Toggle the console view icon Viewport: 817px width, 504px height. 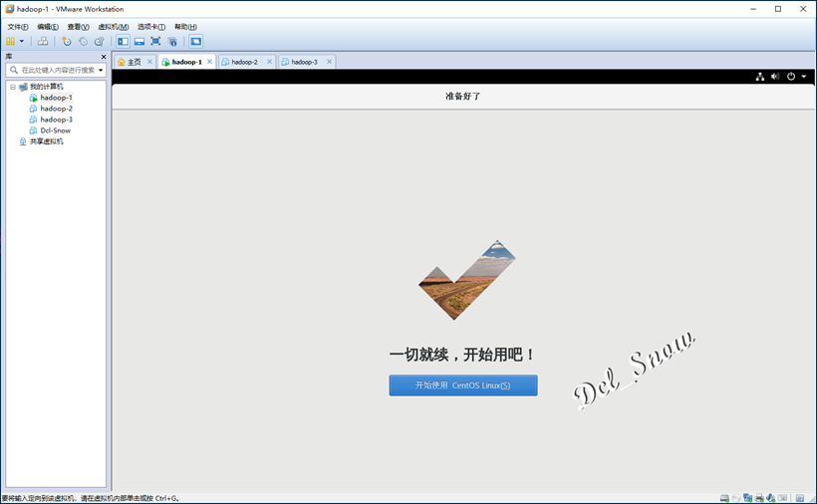coord(196,41)
